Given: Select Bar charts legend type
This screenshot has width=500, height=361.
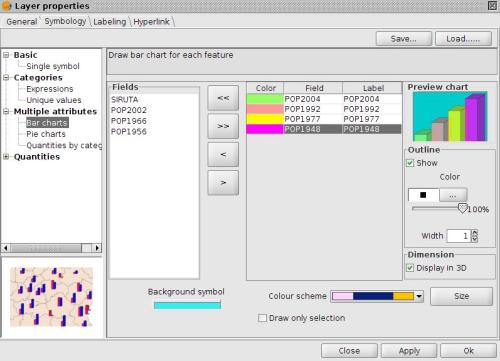Looking at the screenshot, I should click(47, 123).
